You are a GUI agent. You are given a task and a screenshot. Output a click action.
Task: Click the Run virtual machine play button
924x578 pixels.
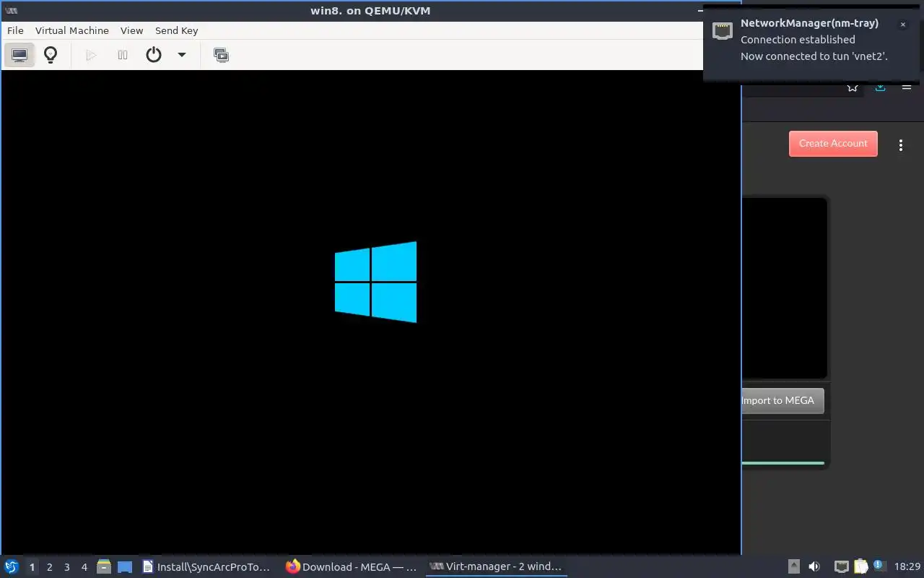(x=91, y=55)
